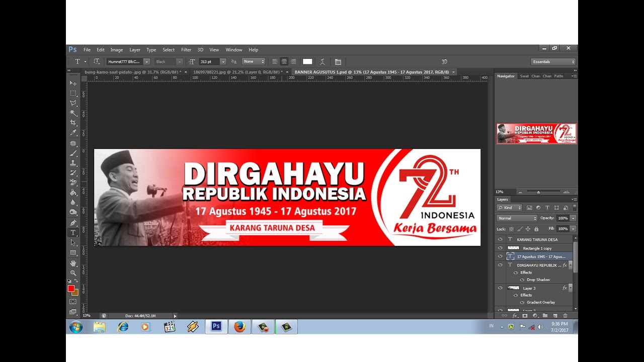The height and width of the screenshot is (362, 644).
Task: Hide the KARANG TARUNA DESA layer
Action: [x=500, y=239]
